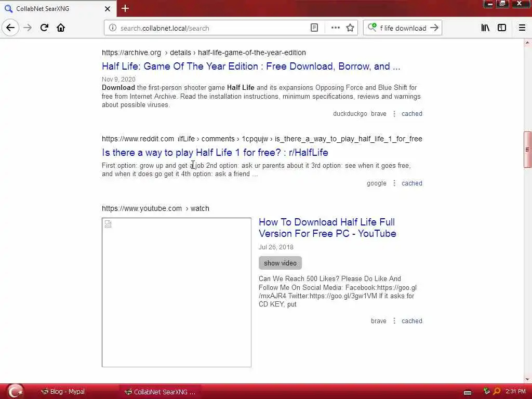Image resolution: width=532 pixels, height=399 pixels.
Task: Close the CollabNet SearXNG tab
Action: point(107,9)
